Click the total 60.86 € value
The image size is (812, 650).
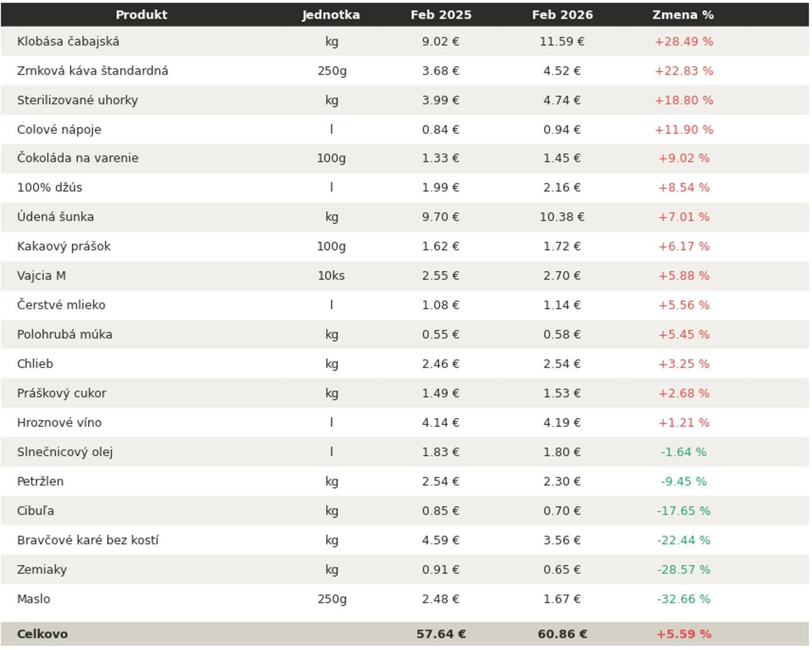pyautogui.click(x=562, y=634)
